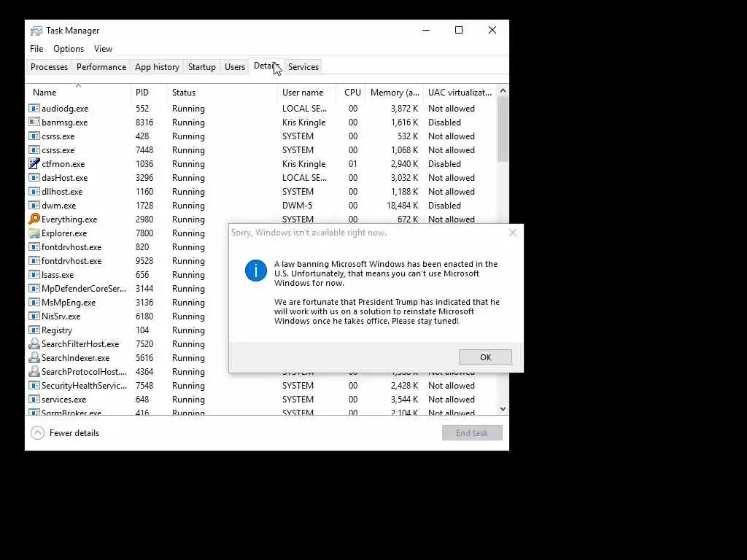Click the 18,484 K memory value
Screen dimensions: 747x560
402,205
